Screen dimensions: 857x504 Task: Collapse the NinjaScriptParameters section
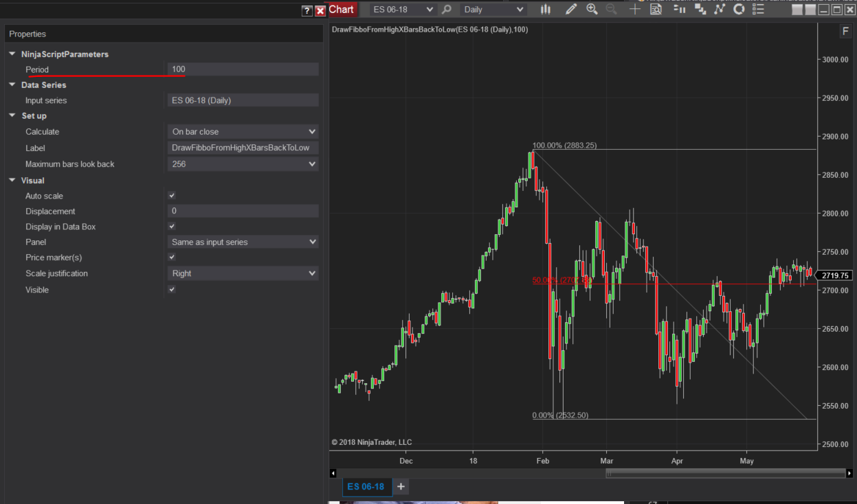click(x=12, y=54)
